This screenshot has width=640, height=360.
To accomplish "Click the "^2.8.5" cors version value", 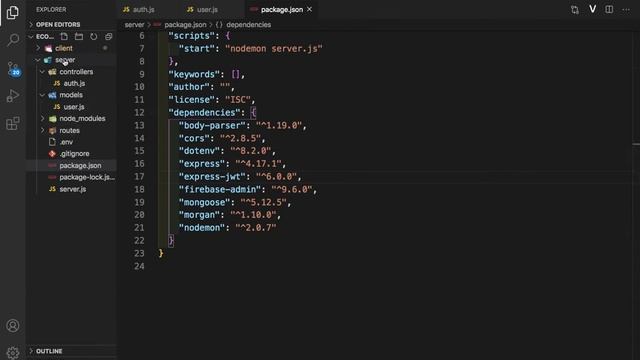I will pyautogui.click(x=240, y=138).
